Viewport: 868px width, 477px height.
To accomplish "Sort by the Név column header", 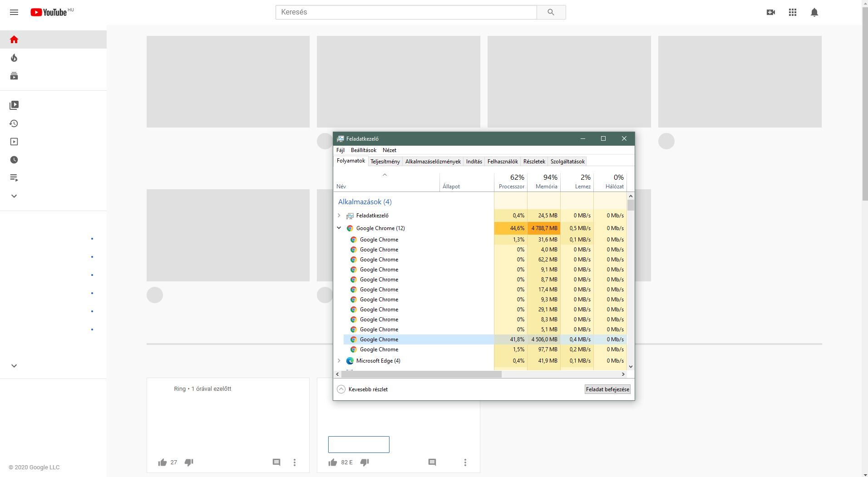I will tap(387, 182).
